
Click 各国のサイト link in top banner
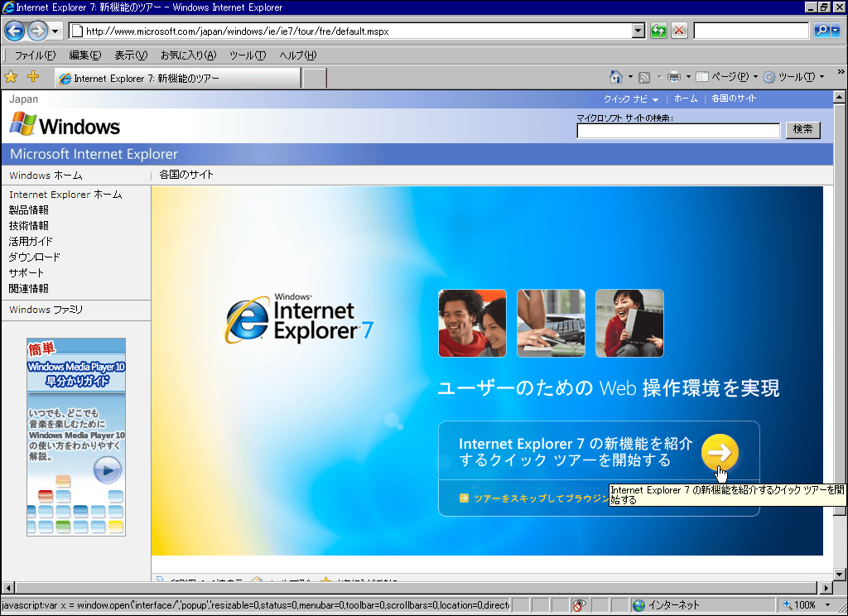[x=734, y=99]
